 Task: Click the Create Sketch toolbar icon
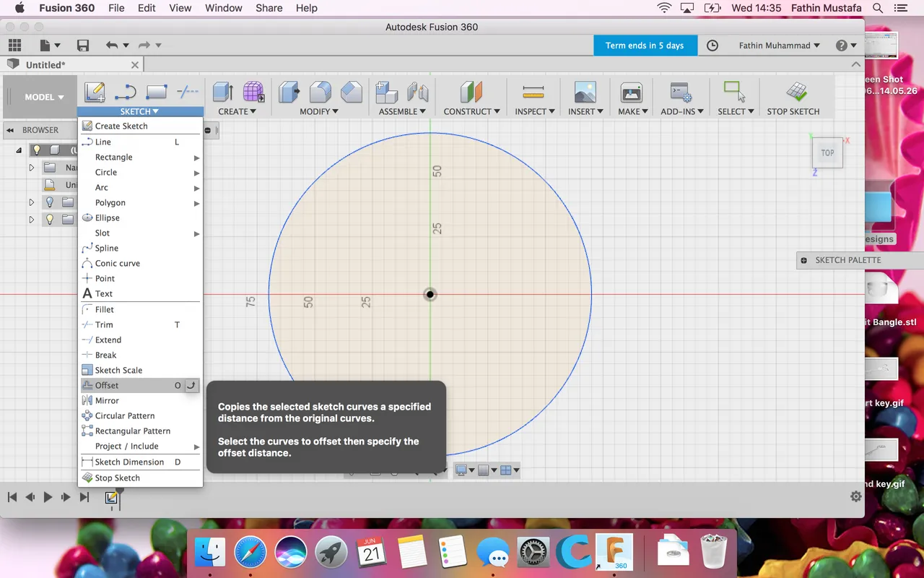(95, 92)
